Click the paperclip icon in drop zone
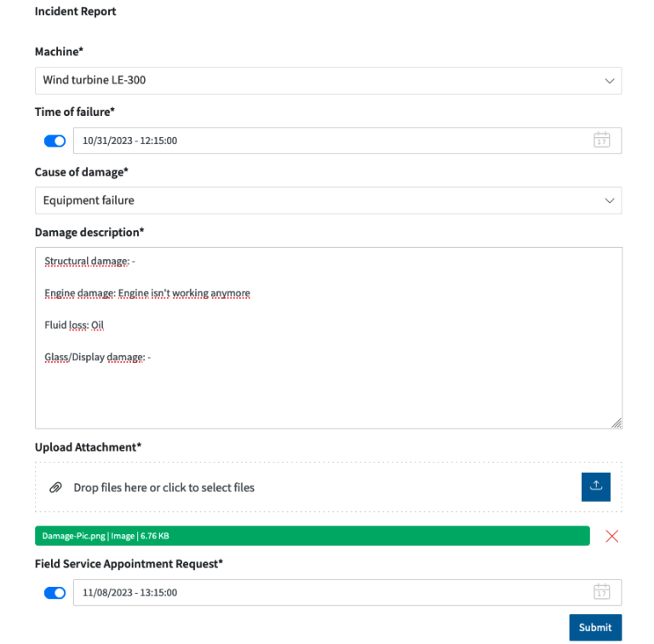The height and width of the screenshot is (644, 654). pyautogui.click(x=55, y=487)
